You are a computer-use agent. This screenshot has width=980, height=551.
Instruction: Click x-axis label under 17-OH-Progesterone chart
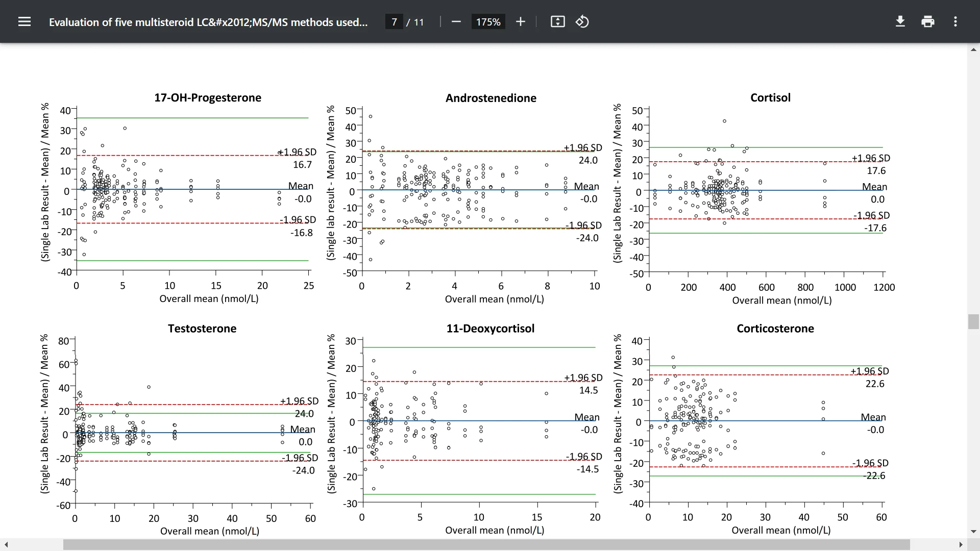[x=209, y=299]
